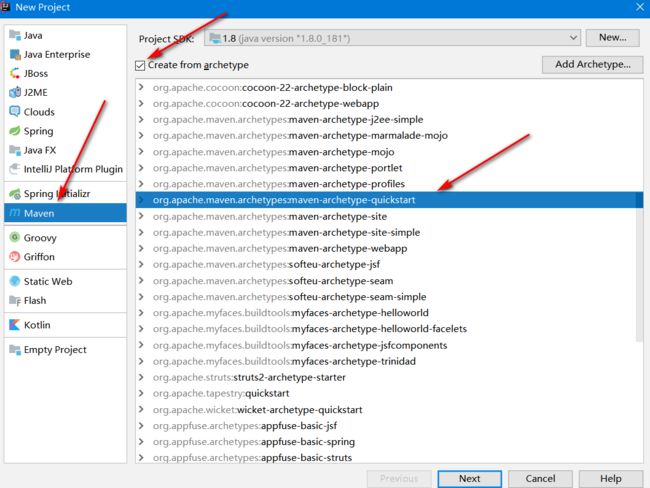Click the Clouds chat-bubble icon

point(15,112)
